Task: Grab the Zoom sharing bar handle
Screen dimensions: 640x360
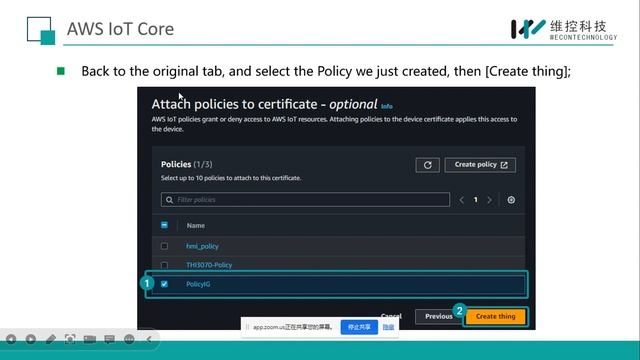Action: point(247,327)
